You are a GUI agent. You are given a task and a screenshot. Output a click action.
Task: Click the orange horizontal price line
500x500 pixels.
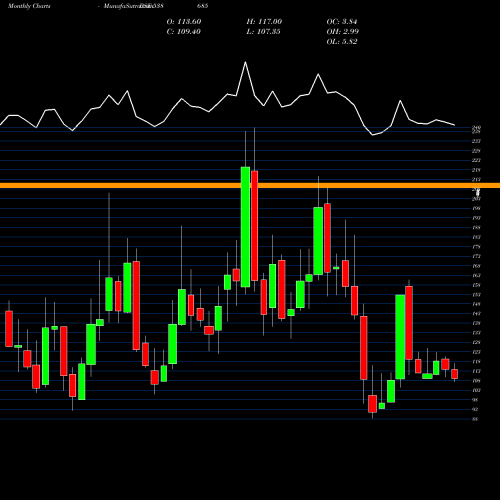click(250, 186)
